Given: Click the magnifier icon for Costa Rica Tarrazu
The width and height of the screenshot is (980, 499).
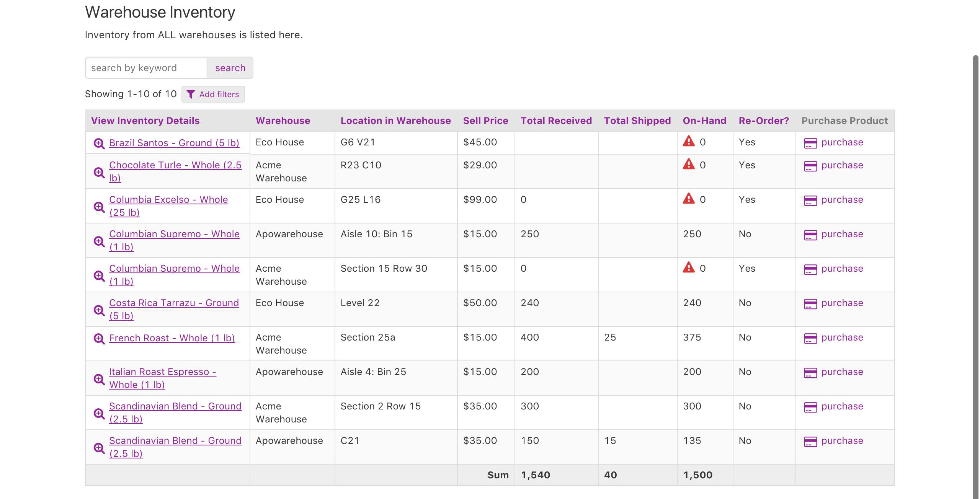Looking at the screenshot, I should (99, 310).
